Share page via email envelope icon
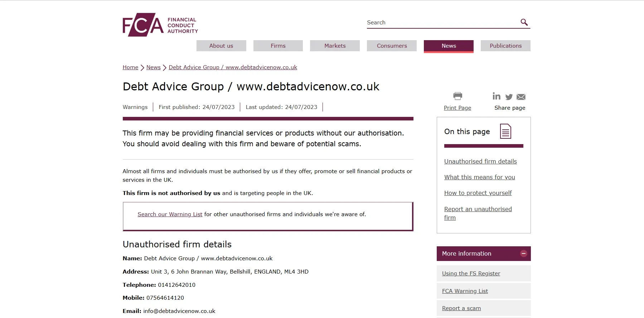This screenshot has height=318, width=644. click(x=521, y=97)
